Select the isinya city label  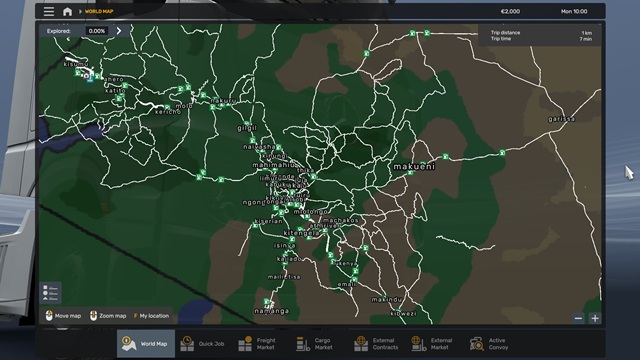[284, 246]
